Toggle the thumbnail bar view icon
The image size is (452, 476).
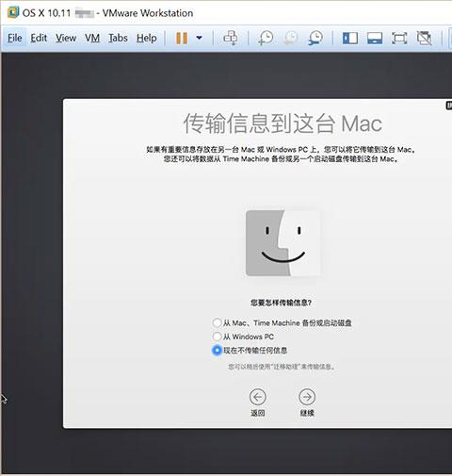(375, 39)
